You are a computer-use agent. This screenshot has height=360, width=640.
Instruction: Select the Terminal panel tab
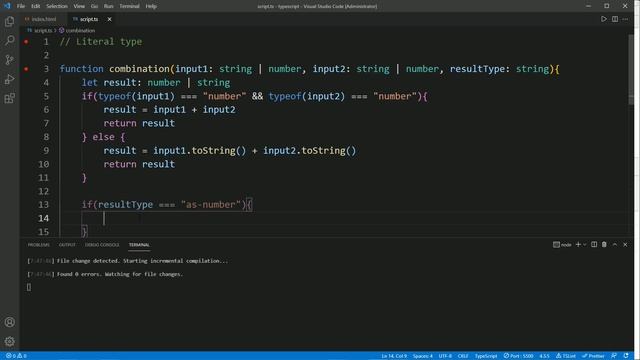139,245
